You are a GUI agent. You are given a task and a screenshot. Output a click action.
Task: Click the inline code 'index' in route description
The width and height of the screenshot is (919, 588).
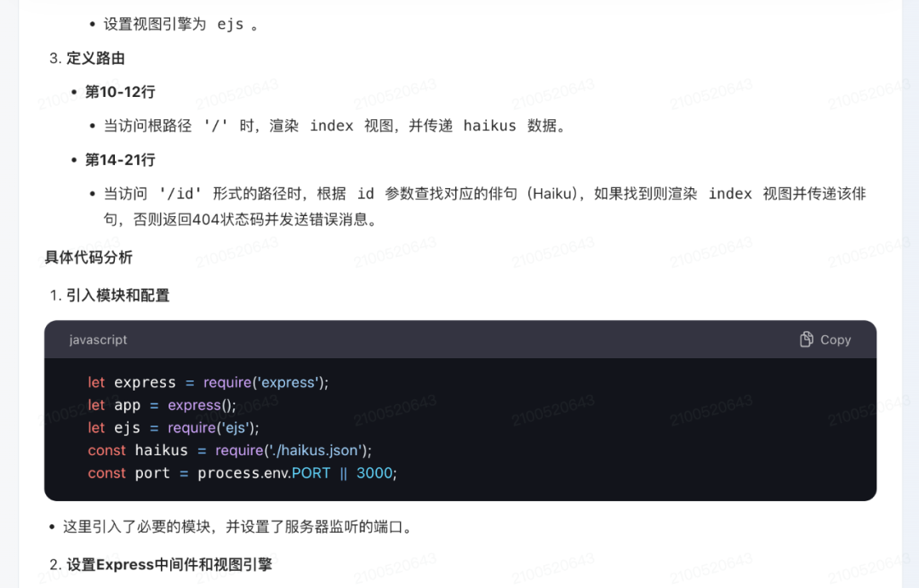point(331,125)
